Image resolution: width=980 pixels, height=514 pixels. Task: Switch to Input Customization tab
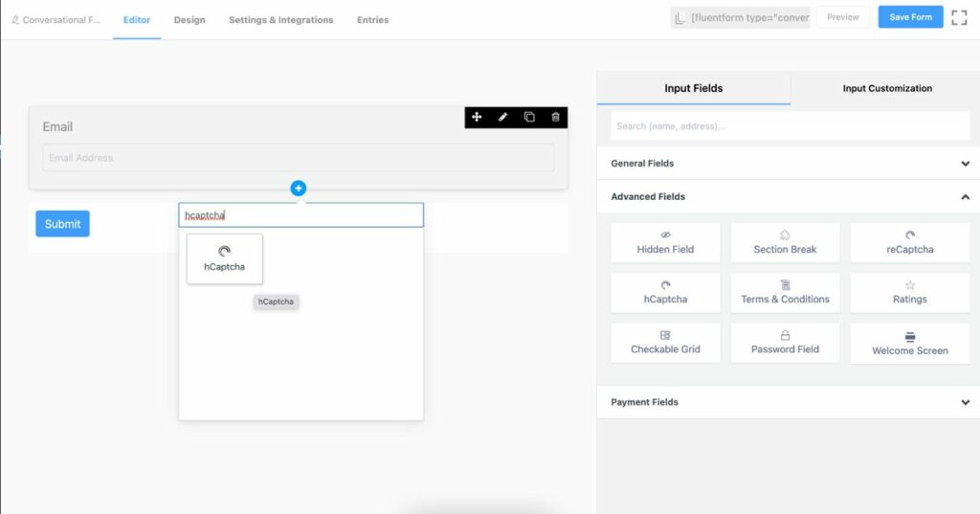[x=887, y=88]
